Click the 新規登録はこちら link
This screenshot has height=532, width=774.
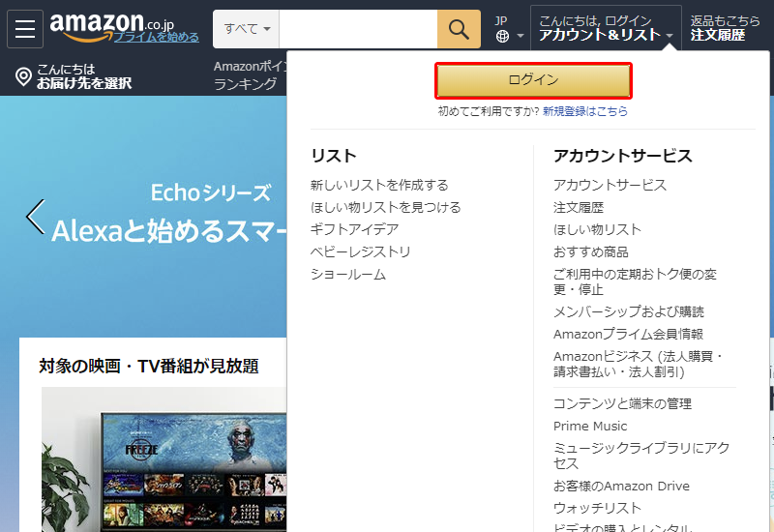pos(584,111)
